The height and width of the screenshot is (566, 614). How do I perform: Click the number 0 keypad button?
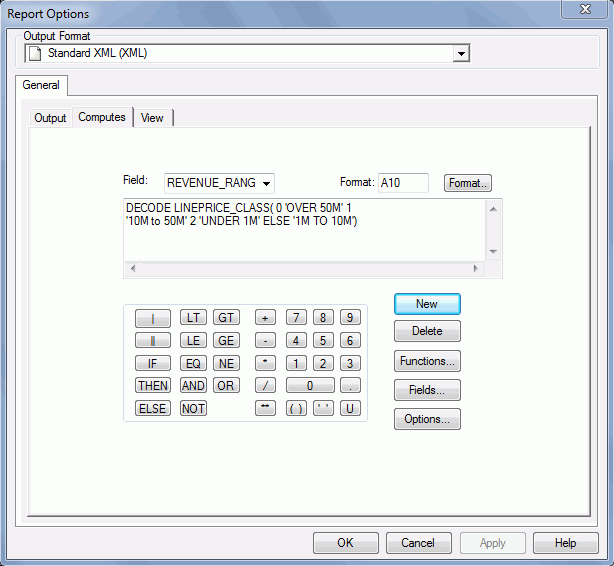310,385
